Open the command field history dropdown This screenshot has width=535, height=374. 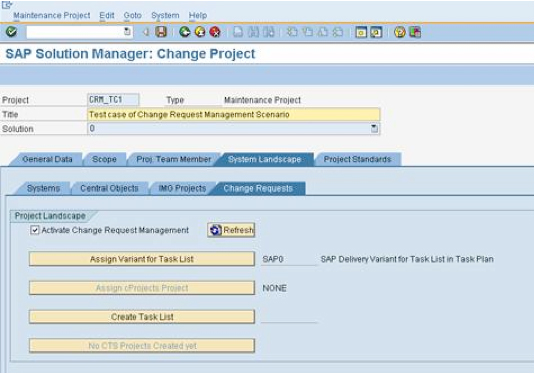point(127,32)
